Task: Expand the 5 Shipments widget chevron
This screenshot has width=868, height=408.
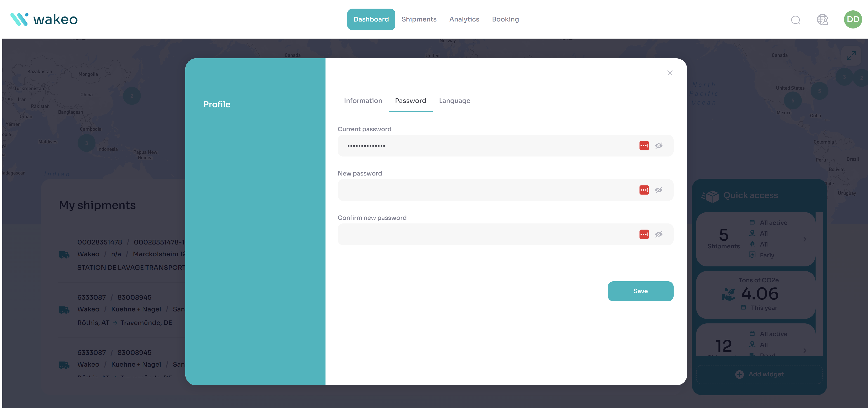Action: point(805,239)
